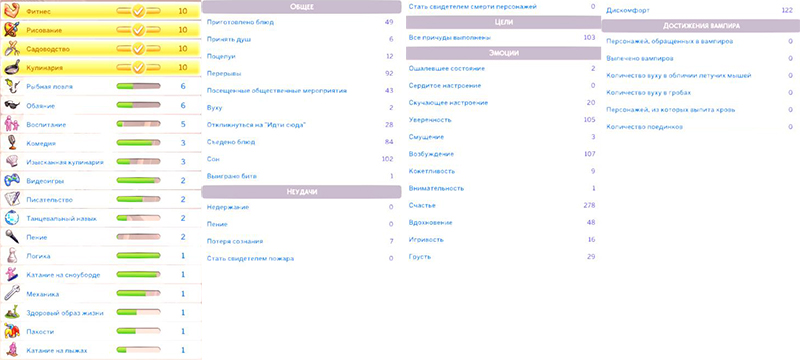Click the Handiness wrench icon
The width and height of the screenshot is (800, 360).
12,293
